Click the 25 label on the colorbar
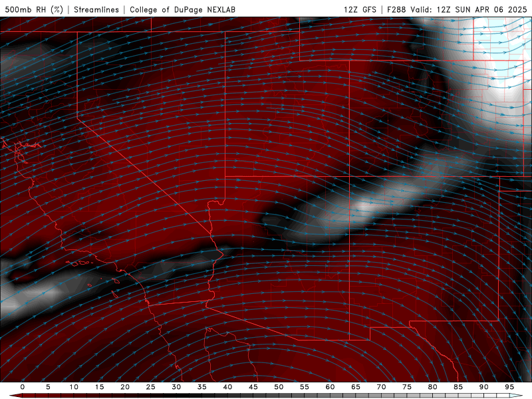Screen dimensions: 532x399 [x=151, y=387]
